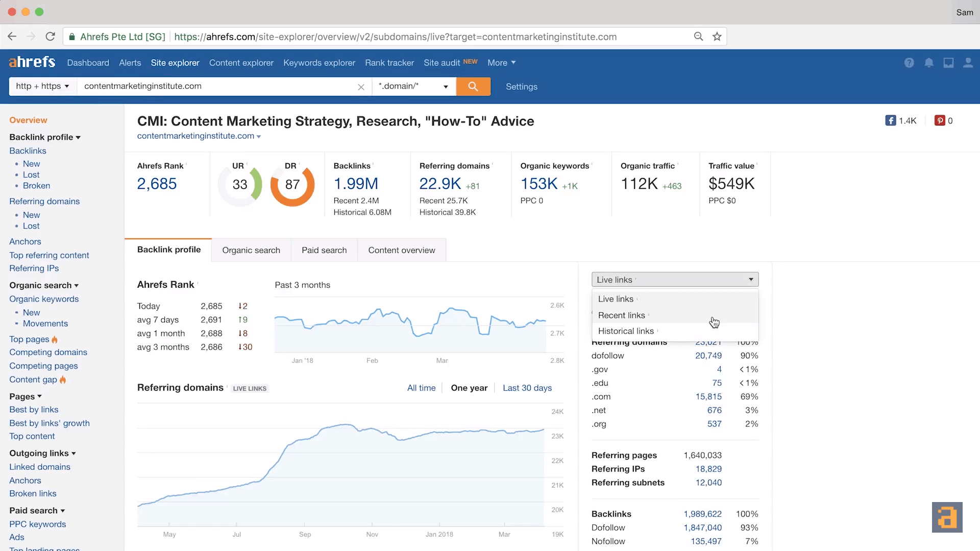Click the 22.9K referring domains value
The width and height of the screenshot is (980, 551).
440,184
